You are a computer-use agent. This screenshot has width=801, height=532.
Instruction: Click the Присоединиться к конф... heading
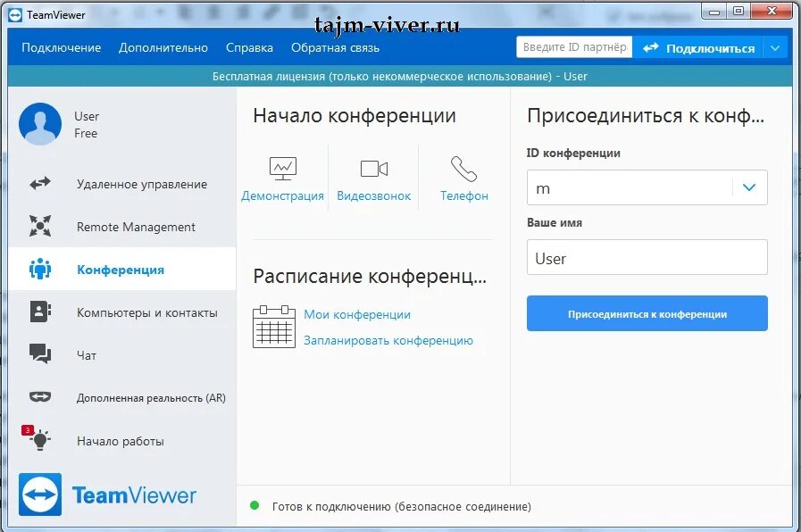coord(646,115)
